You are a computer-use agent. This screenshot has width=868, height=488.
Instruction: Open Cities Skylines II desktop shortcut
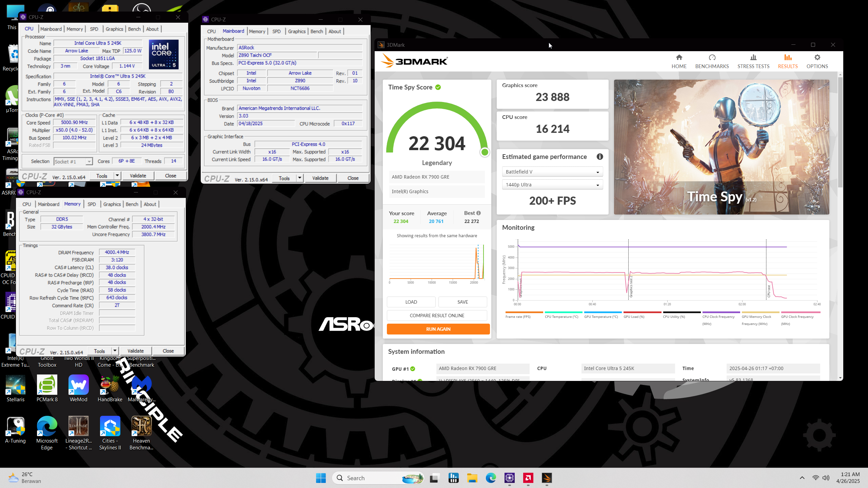tap(110, 433)
